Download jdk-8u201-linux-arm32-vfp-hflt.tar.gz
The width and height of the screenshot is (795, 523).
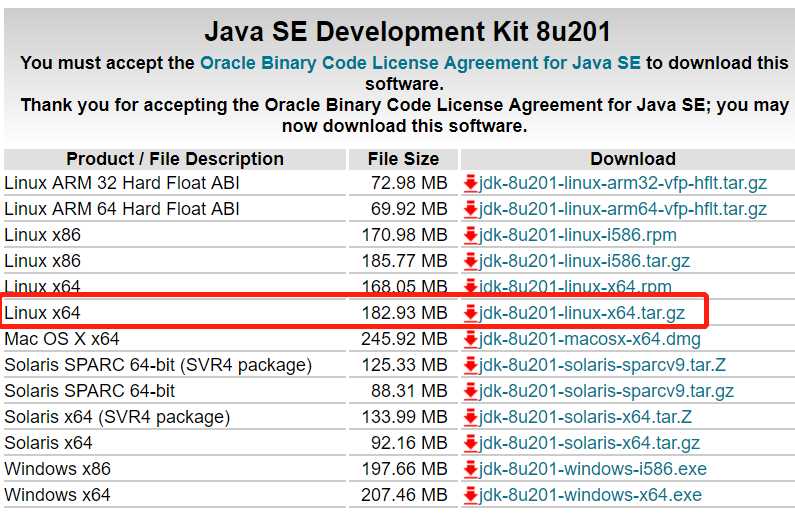pyautogui.click(x=623, y=183)
